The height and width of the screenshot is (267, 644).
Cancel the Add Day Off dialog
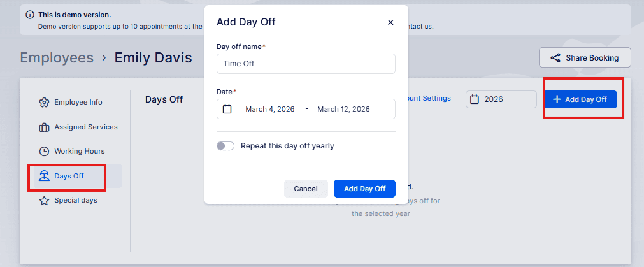click(306, 189)
